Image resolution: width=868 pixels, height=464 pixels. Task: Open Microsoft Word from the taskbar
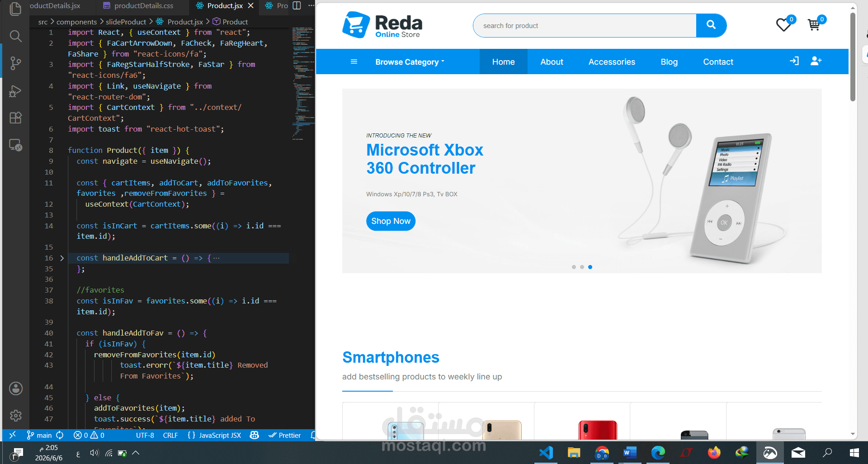click(x=630, y=452)
